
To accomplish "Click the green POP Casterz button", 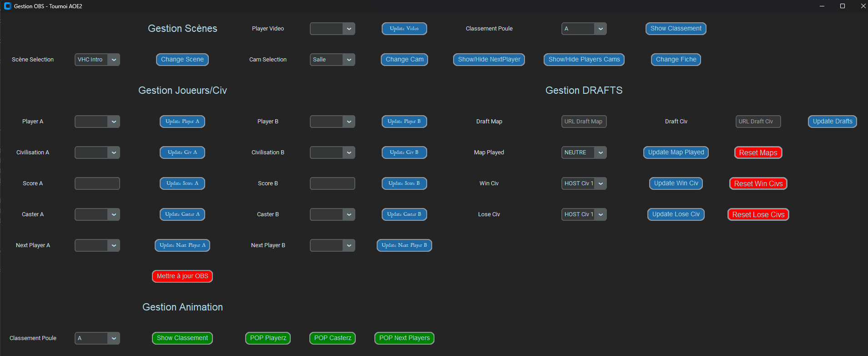I will [x=333, y=338].
